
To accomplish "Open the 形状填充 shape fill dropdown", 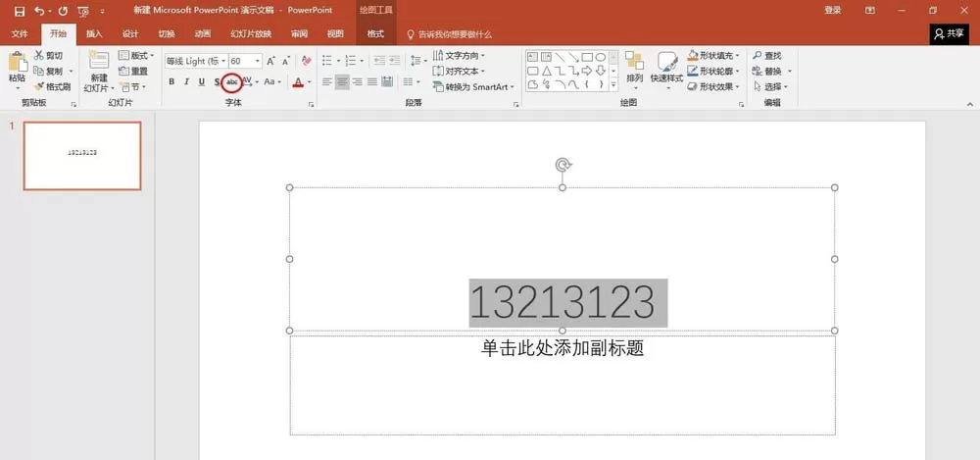I will (713, 56).
